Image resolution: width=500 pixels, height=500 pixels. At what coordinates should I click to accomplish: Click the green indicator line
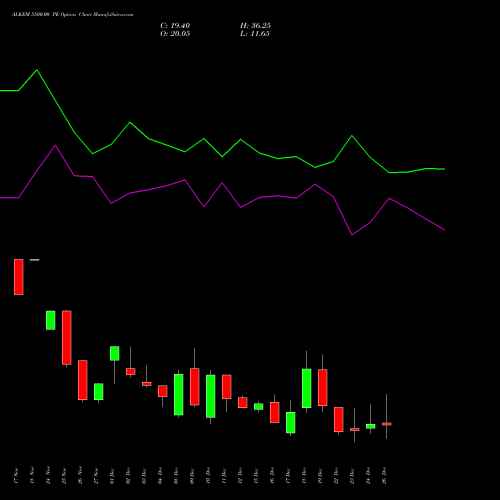222,156
